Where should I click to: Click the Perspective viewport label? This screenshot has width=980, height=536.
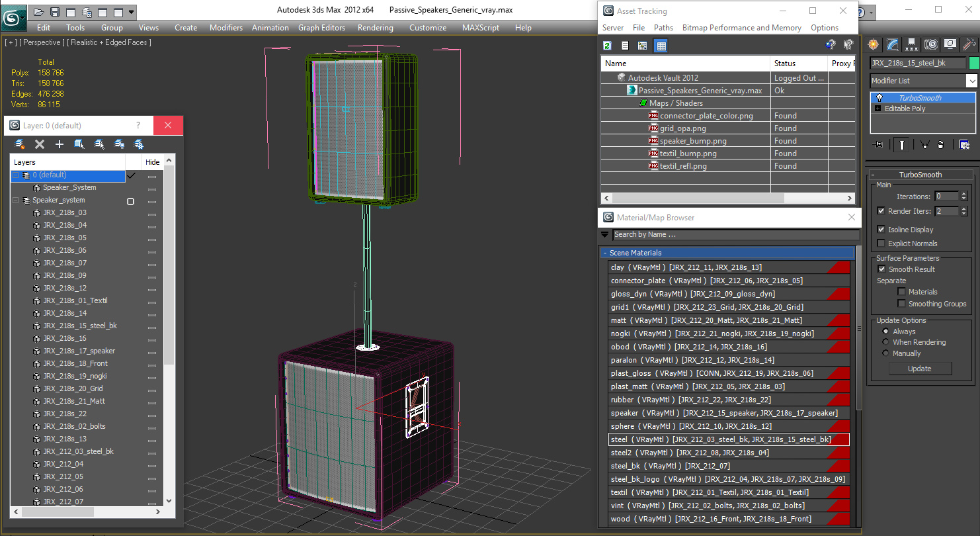(42, 42)
